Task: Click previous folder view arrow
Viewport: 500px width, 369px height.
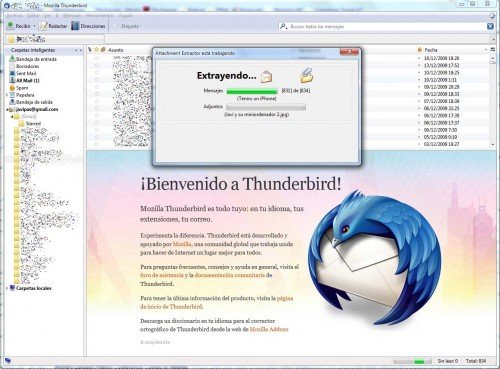Action: tap(76, 50)
